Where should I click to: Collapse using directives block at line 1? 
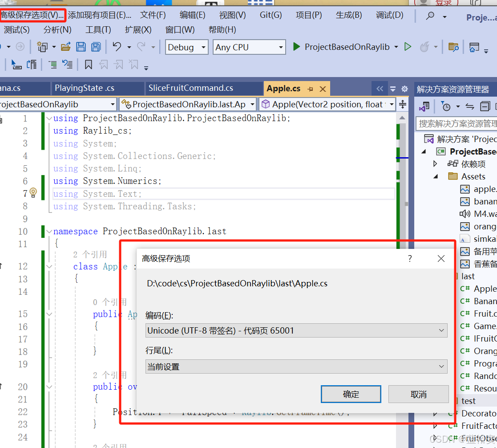[x=49, y=118]
